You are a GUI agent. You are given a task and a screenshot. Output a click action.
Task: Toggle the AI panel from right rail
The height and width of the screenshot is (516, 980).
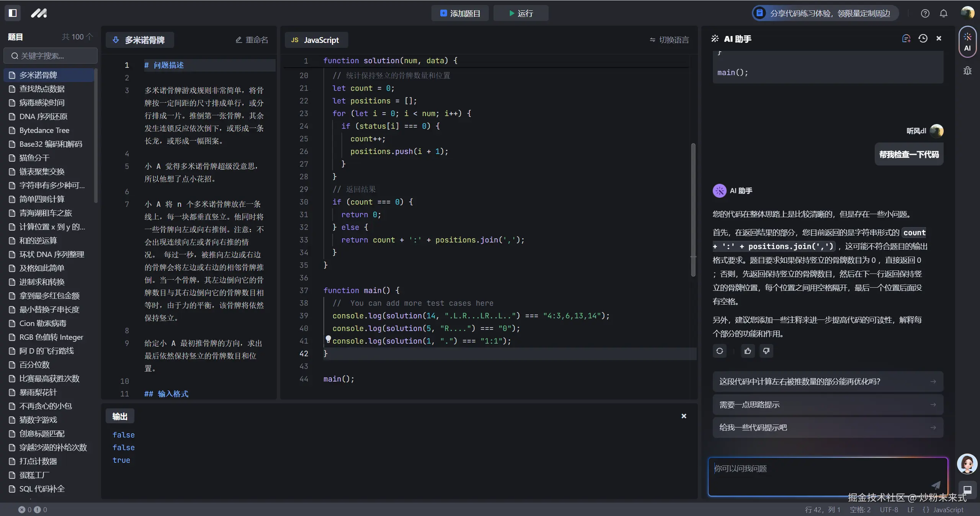pos(967,42)
